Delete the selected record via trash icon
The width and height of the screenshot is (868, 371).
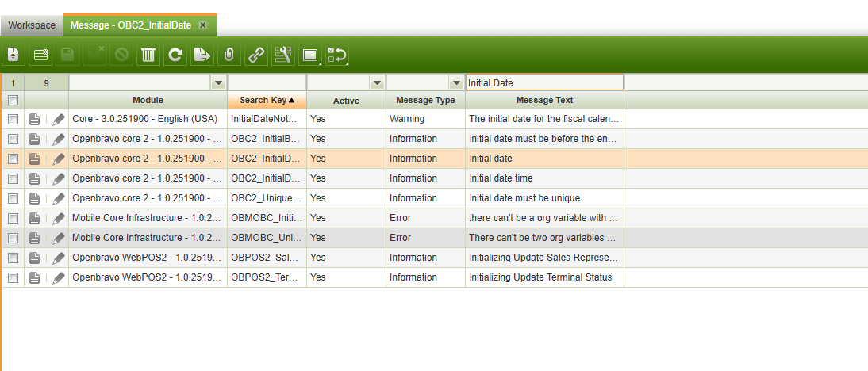click(x=148, y=55)
